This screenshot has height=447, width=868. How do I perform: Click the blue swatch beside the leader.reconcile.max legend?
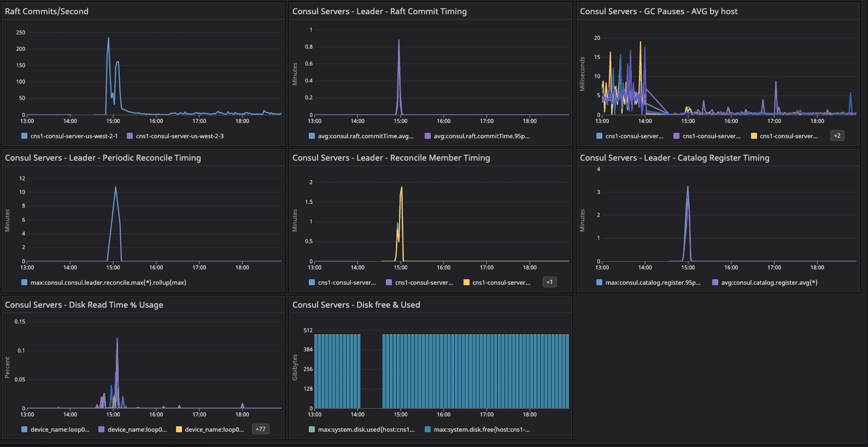[24, 283]
